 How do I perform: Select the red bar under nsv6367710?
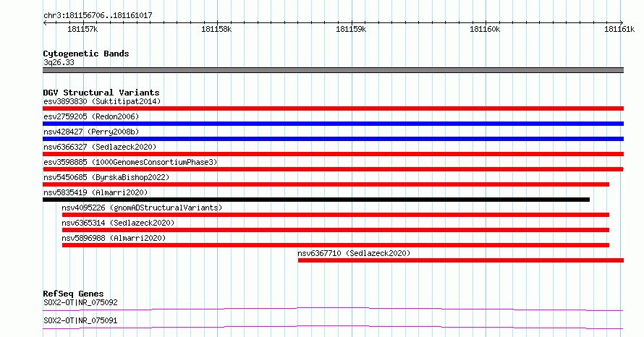tap(461, 260)
